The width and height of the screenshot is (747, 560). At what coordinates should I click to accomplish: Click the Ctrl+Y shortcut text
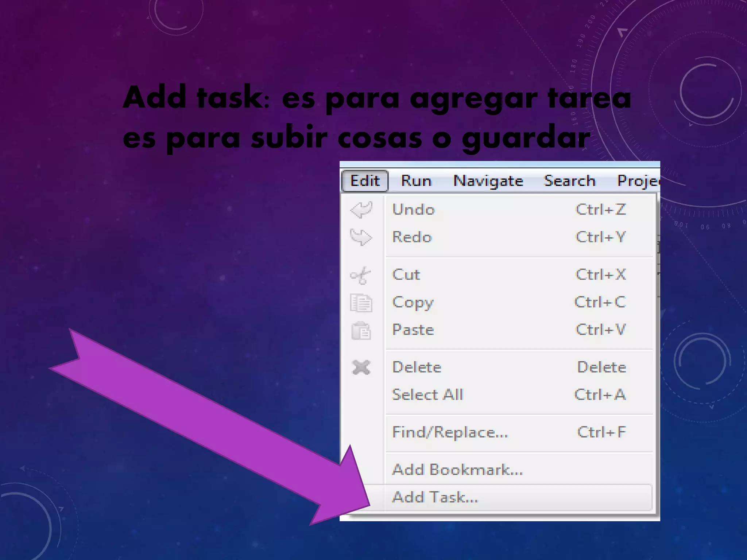pyautogui.click(x=601, y=237)
